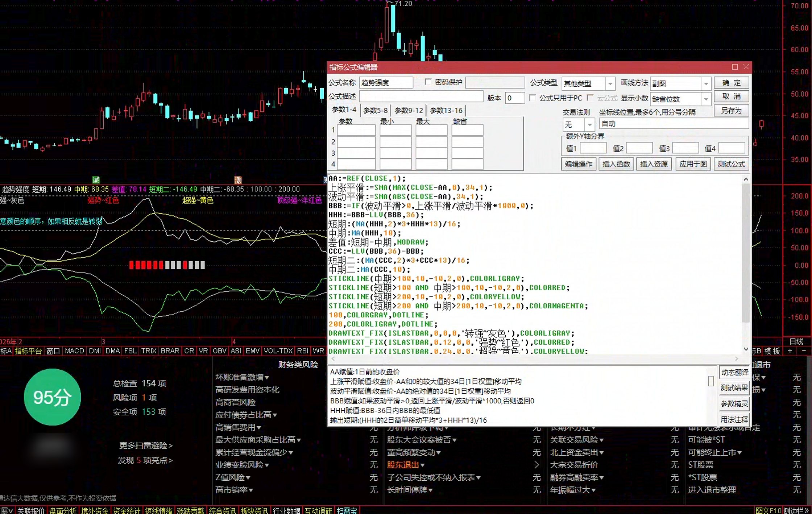812x514 pixels.
Task: Click the 95分 score circle
Action: tap(52, 397)
